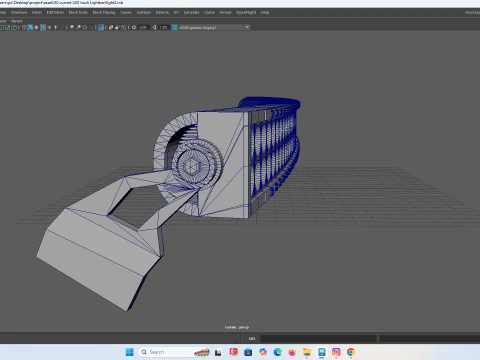Open Instagram from the taskbar
The height and width of the screenshot is (360, 480).
[x=336, y=352]
